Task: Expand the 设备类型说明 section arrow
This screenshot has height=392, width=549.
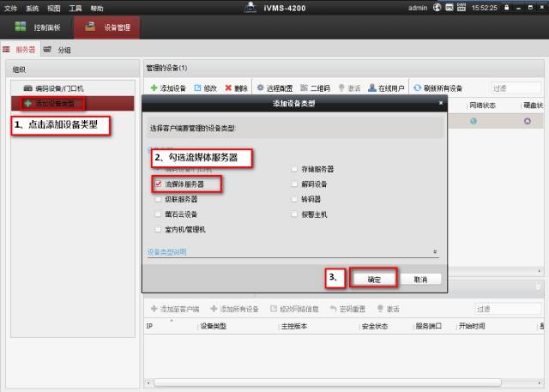Action: 435,252
